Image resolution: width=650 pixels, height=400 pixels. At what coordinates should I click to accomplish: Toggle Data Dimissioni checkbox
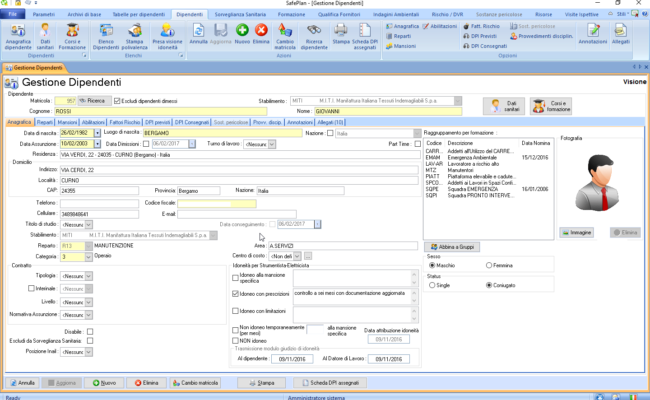(x=146, y=144)
